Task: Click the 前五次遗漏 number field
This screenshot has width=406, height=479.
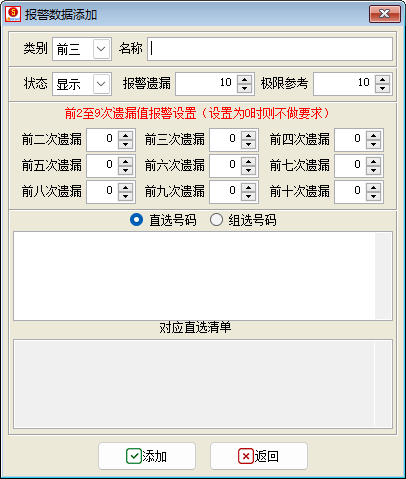Action: [102, 165]
